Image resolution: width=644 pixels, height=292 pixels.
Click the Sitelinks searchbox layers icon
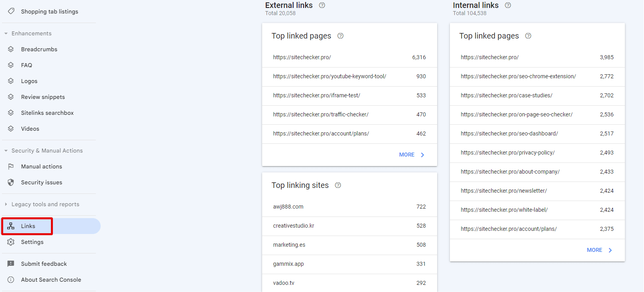[x=11, y=113]
